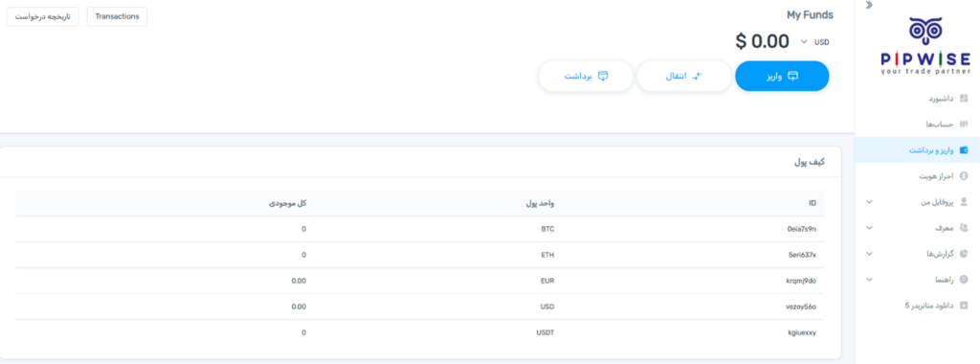Screen dimensions: 980x364
Task: Expand the راهنما submenu chevron
Action: [x=869, y=280]
